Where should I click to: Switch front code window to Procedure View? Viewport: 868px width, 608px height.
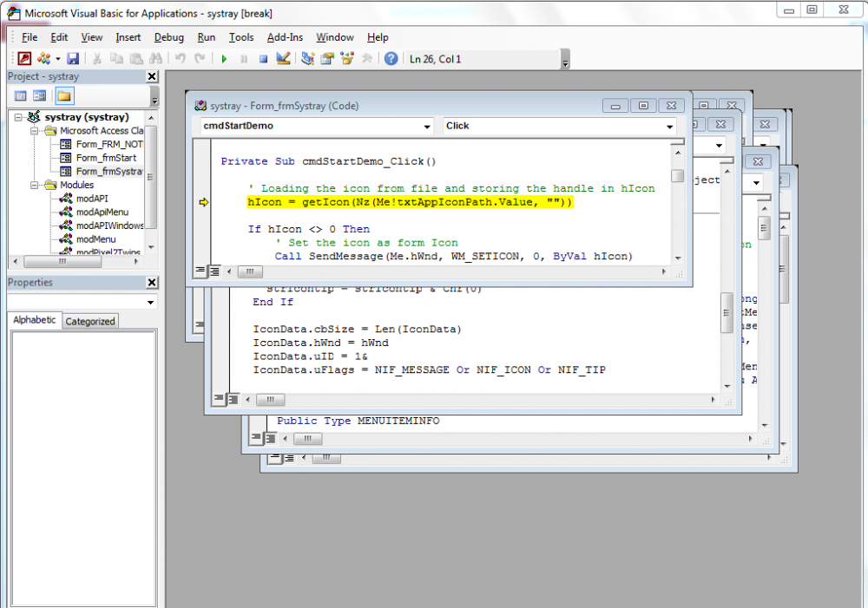coord(200,271)
